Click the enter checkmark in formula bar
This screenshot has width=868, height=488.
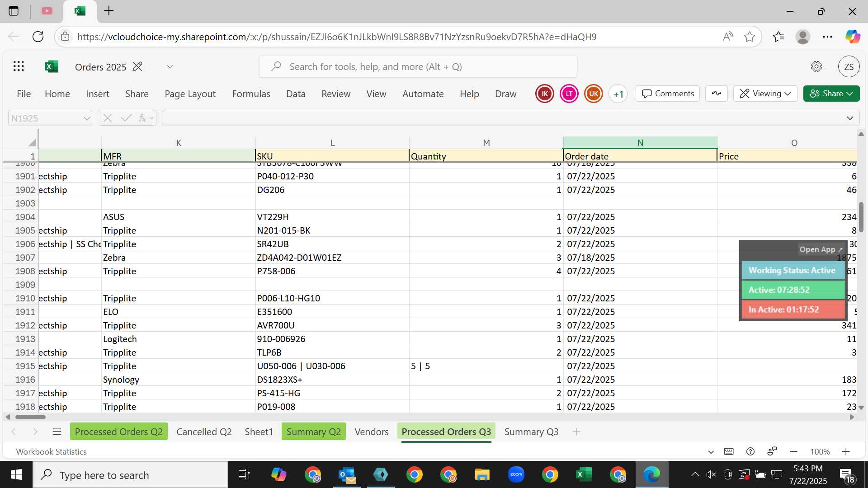126,118
